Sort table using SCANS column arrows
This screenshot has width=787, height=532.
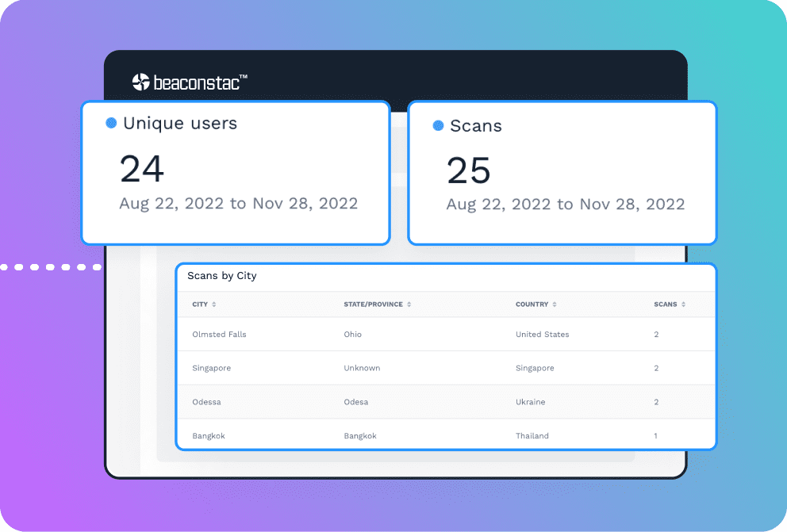pos(683,304)
